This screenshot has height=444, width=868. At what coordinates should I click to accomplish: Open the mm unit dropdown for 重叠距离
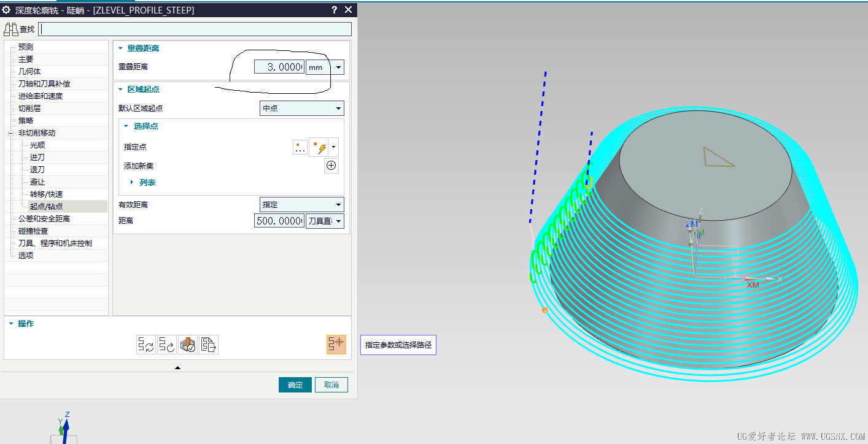325,67
